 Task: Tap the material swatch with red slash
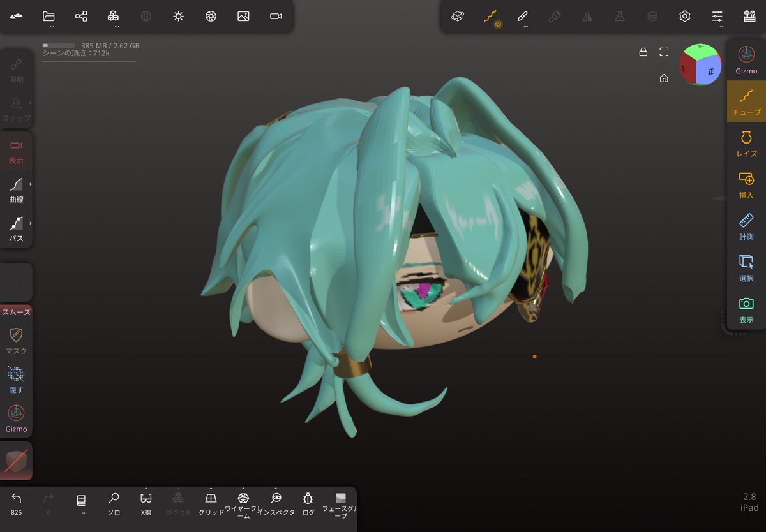coord(16,461)
